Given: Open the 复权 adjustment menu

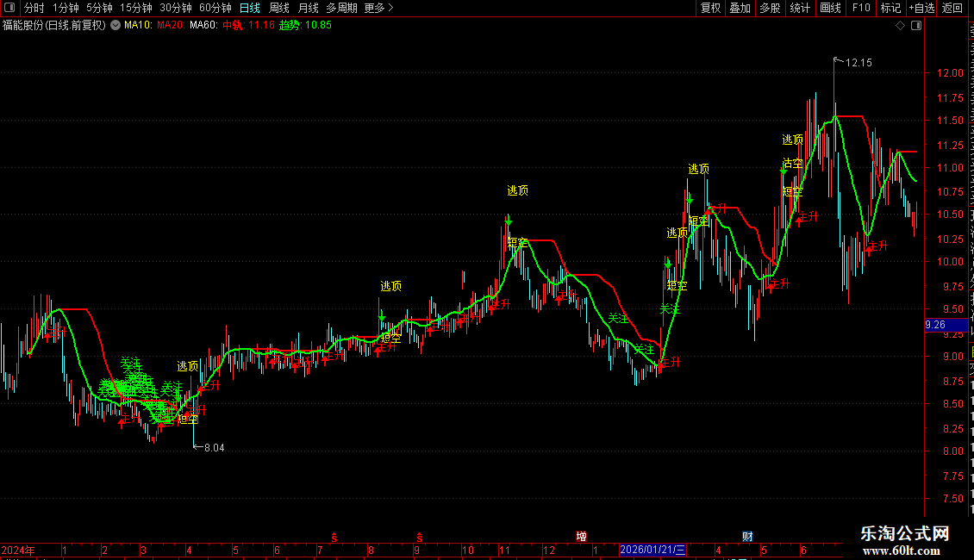Looking at the screenshot, I should click(710, 8).
